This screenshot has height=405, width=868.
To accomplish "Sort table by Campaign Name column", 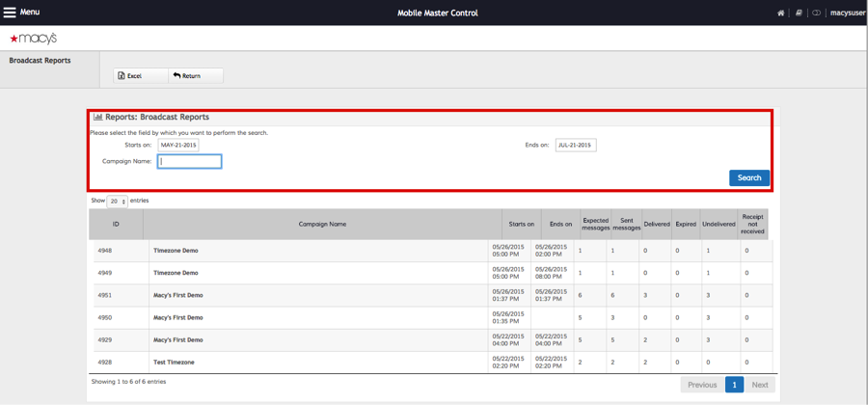I will coord(322,224).
